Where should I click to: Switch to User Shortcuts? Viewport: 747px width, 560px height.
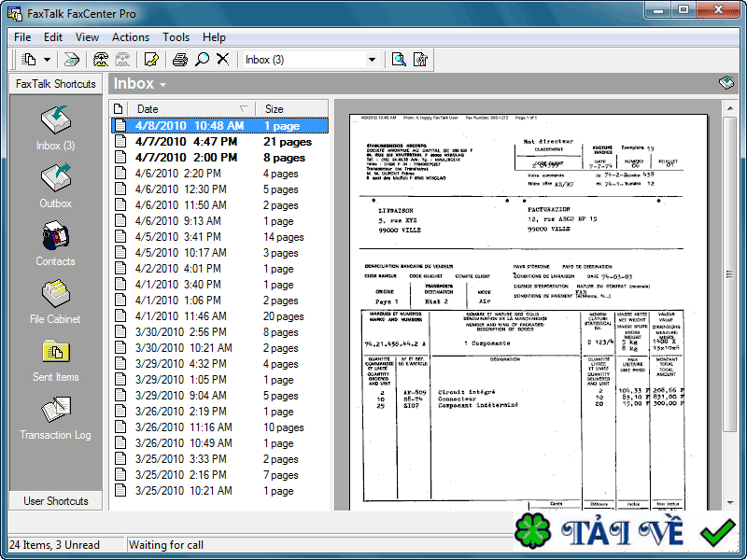click(55, 500)
